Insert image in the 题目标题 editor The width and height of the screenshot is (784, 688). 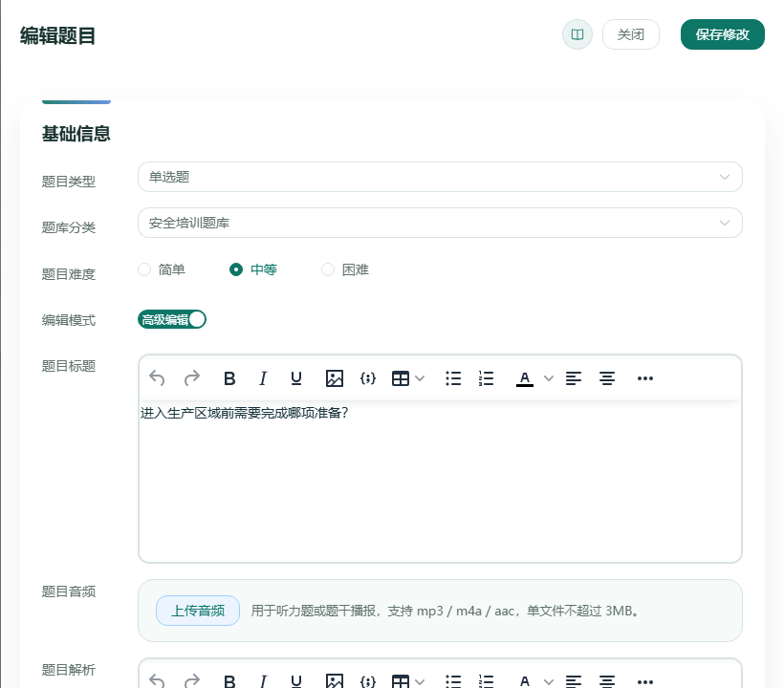point(334,378)
